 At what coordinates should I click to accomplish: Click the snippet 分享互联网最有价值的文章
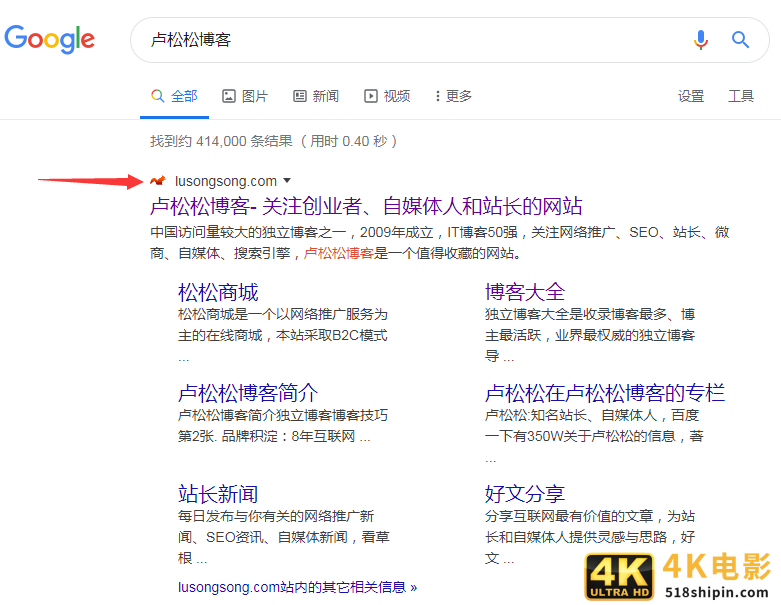[590, 537]
